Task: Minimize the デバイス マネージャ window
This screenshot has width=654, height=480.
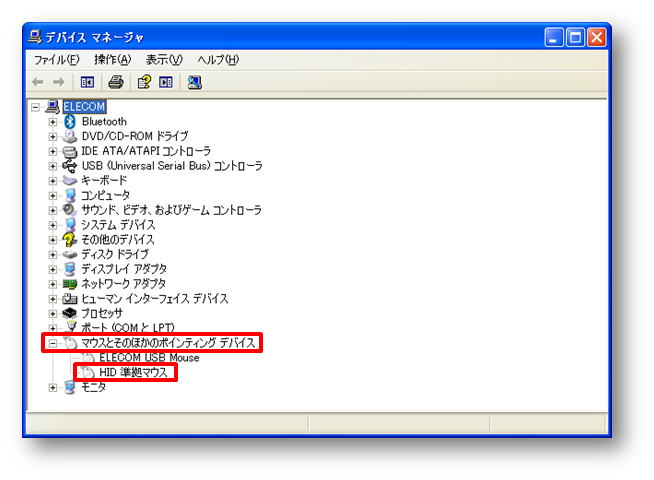Action: (x=554, y=38)
